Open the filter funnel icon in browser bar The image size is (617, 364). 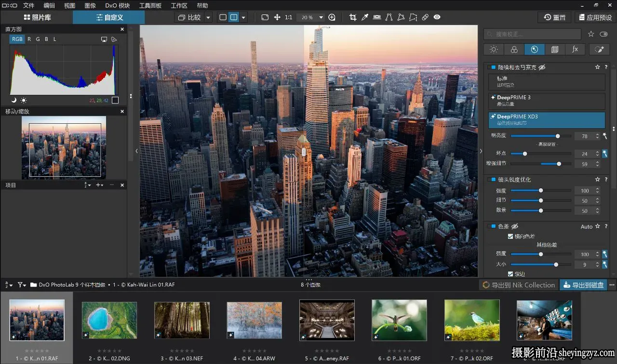[x=22, y=285]
